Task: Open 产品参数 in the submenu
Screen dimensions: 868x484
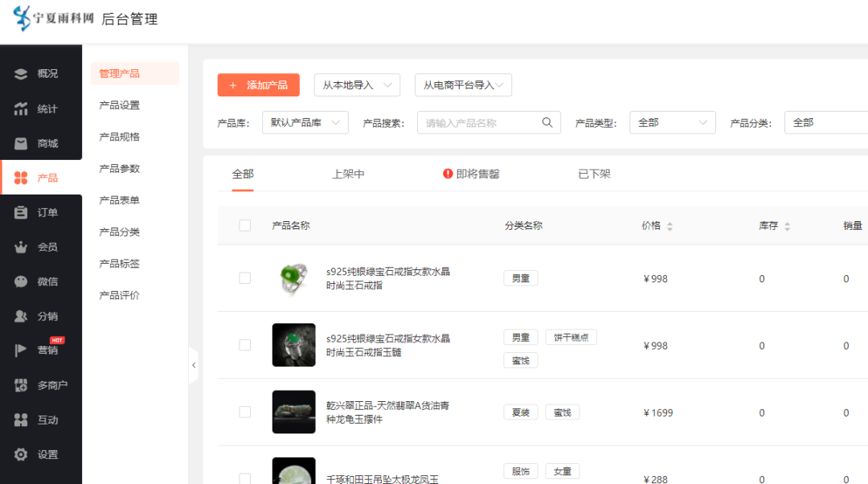Action: click(x=119, y=168)
